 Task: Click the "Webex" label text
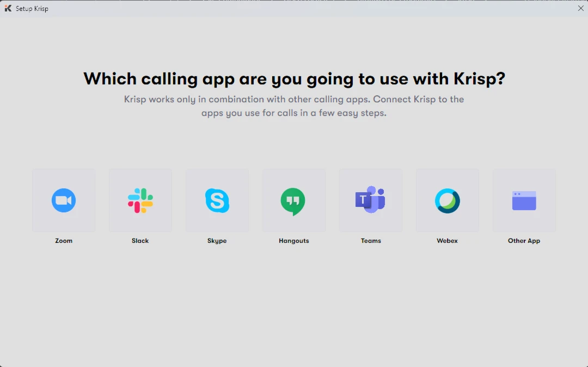click(448, 241)
